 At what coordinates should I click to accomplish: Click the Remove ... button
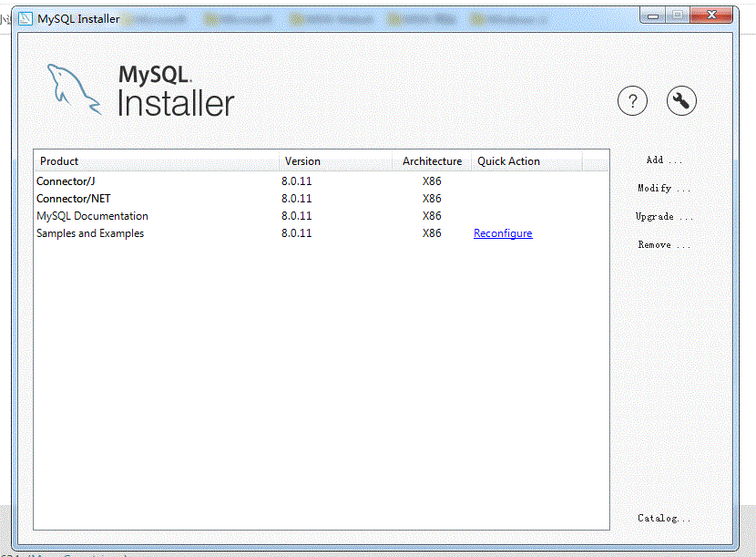point(664,244)
